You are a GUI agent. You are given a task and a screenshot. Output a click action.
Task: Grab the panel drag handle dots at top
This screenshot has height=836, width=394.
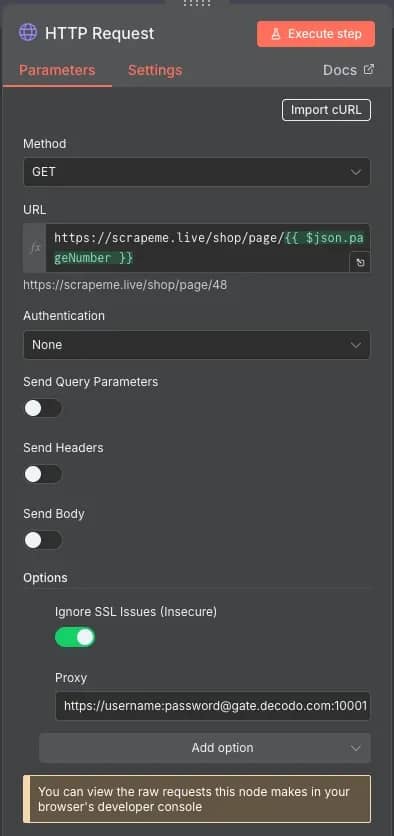(197, 4)
